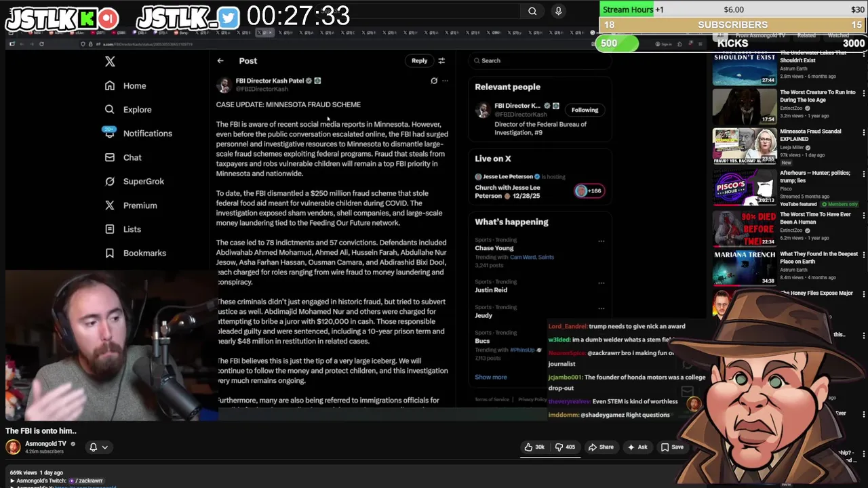Click the Explore magnifier icon in X

[x=110, y=109]
